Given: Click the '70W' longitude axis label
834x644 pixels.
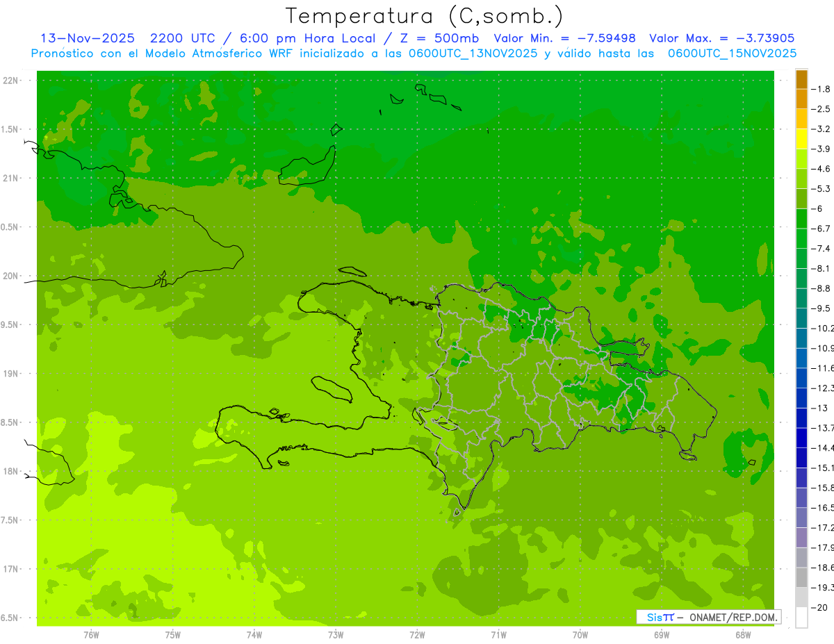Looking at the screenshot, I should [x=580, y=635].
